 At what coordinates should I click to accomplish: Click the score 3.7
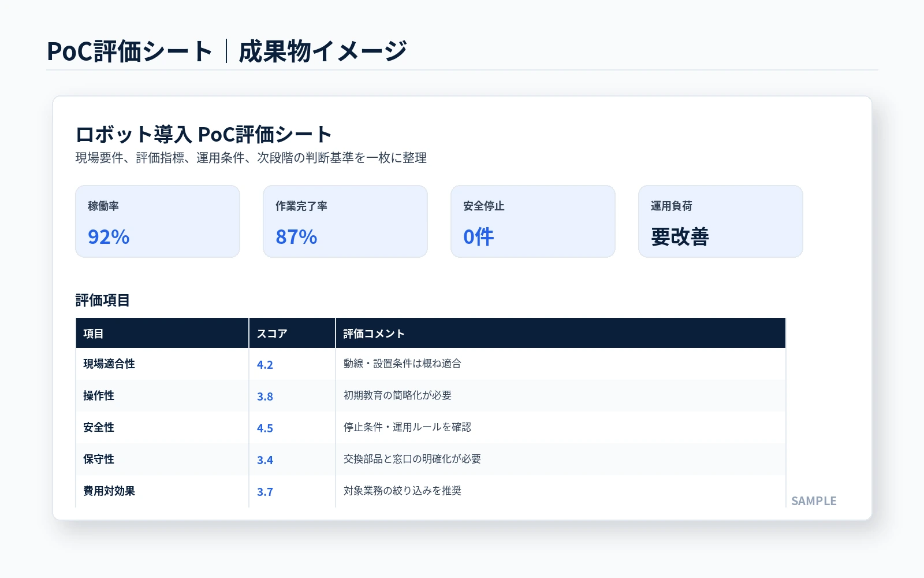[265, 492]
